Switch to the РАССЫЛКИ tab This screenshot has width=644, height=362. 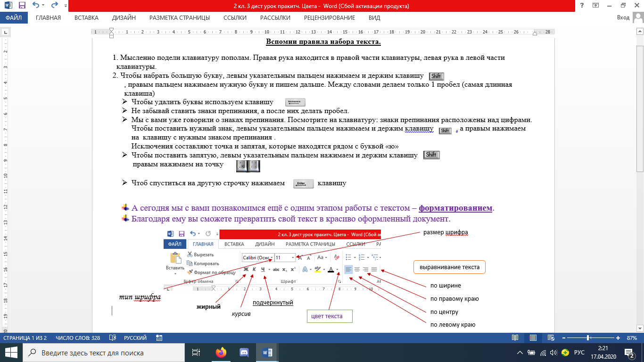[x=275, y=18]
